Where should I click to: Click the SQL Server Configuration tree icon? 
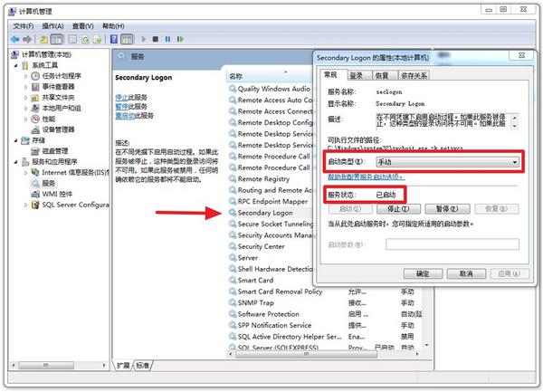click(35, 205)
